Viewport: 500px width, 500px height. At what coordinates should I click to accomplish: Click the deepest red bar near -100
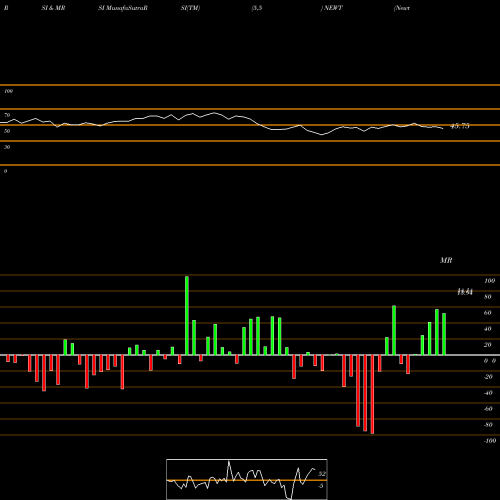[x=372, y=394]
